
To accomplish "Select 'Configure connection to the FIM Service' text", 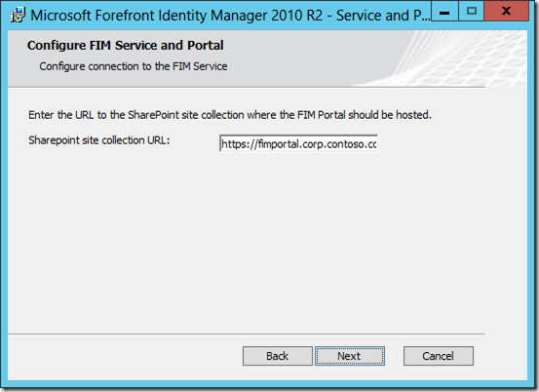I will click(134, 66).
